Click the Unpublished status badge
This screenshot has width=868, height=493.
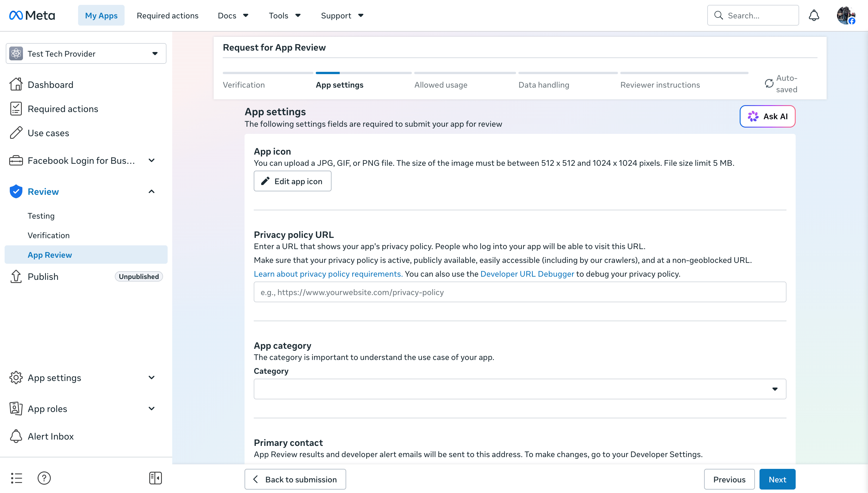point(139,276)
